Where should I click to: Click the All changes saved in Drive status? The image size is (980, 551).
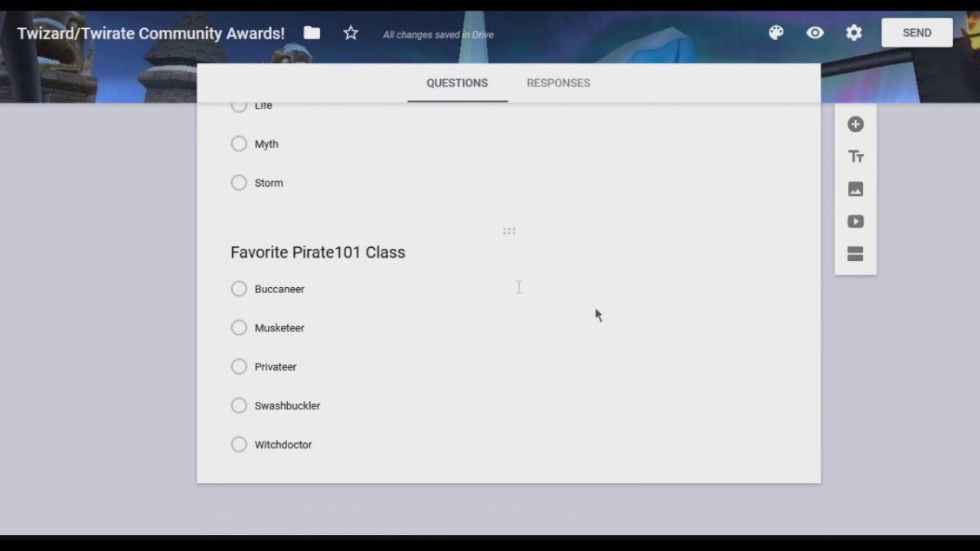click(x=438, y=34)
